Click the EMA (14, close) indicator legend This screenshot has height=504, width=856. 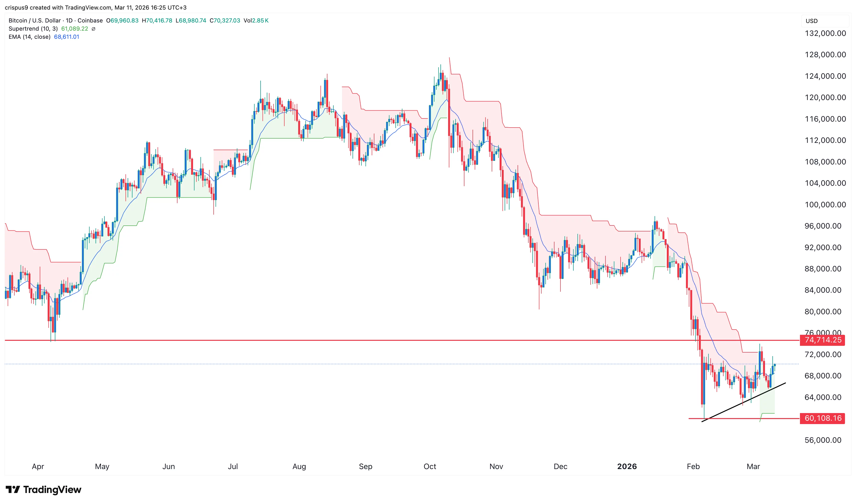point(29,37)
